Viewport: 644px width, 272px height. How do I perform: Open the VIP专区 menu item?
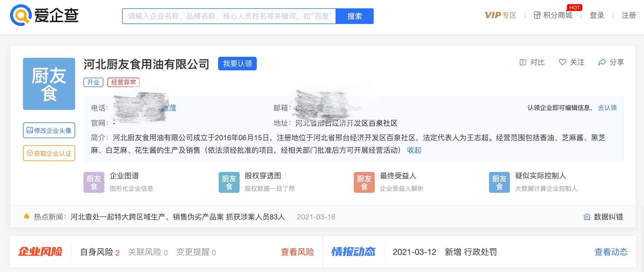pos(500,15)
